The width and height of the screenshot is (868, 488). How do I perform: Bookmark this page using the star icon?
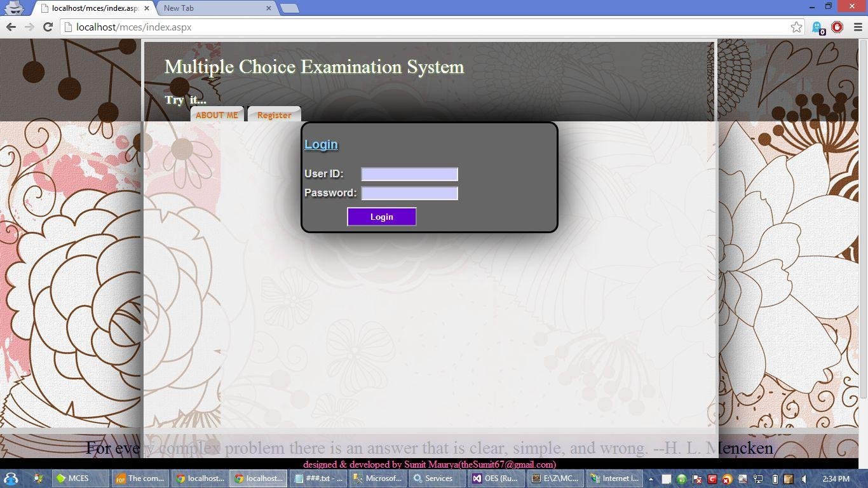(x=797, y=27)
